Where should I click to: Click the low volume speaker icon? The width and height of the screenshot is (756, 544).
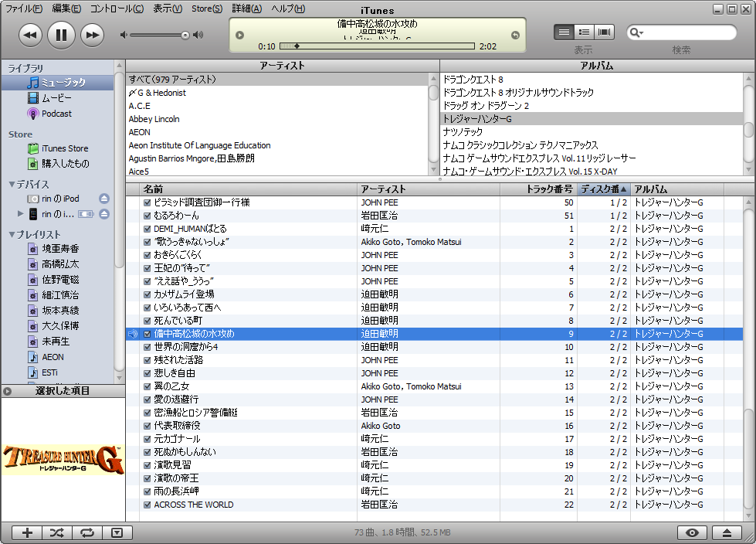tap(124, 35)
